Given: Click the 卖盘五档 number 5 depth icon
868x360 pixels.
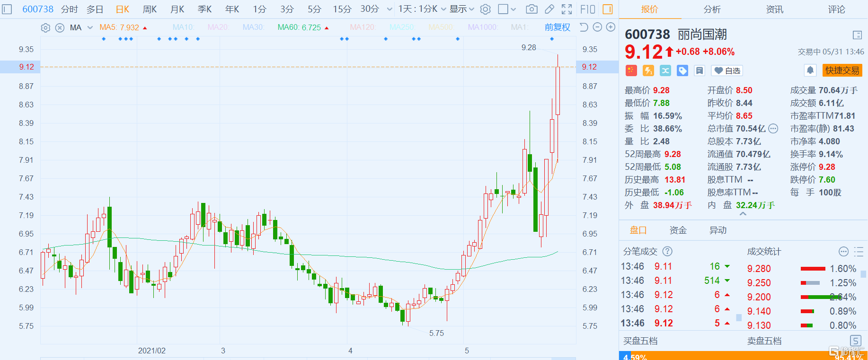Looking at the screenshot, I should tap(856, 341).
